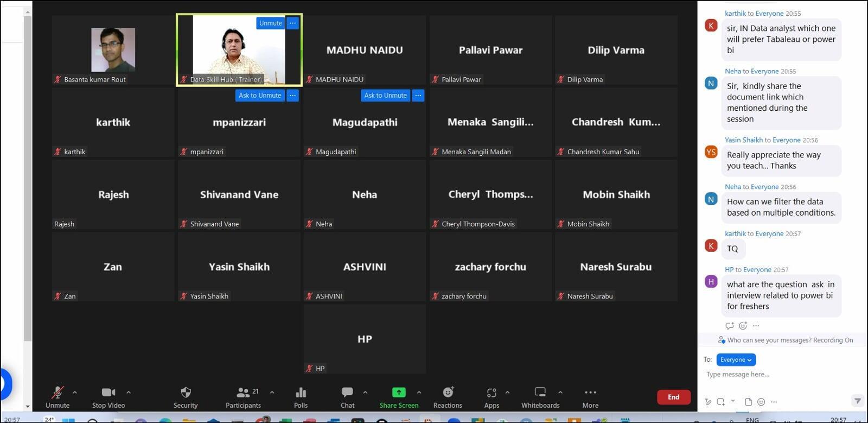This screenshot has width=868, height=423.
Task: Open the Polls icon in toolbar
Action: pyautogui.click(x=301, y=397)
